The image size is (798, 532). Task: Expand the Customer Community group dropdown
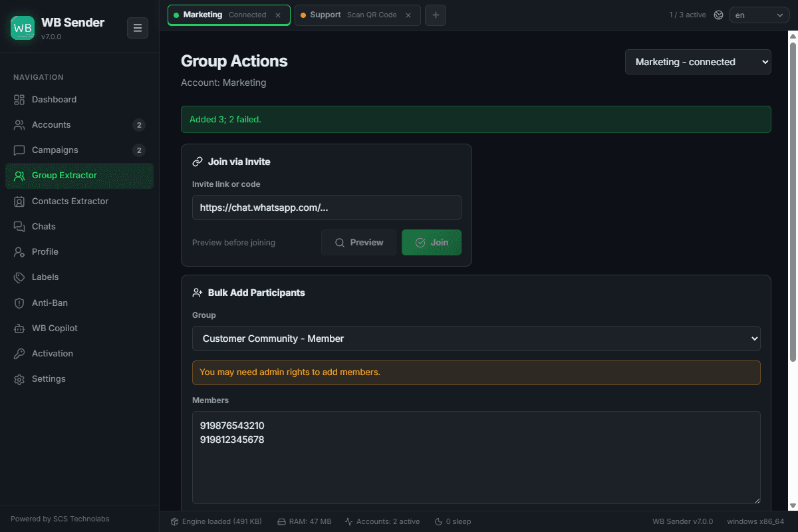point(476,338)
